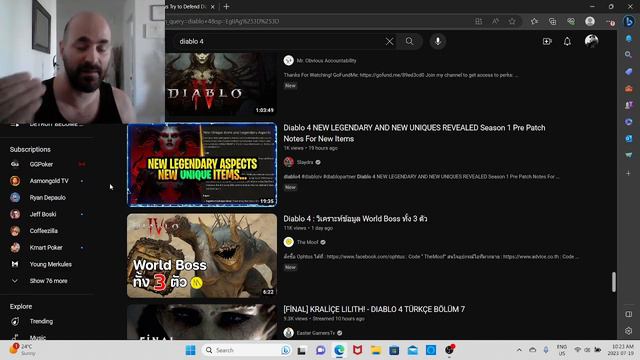Click the page vertical scrollbar thumb
The width and height of the screenshot is (640, 360).
coord(613,282)
